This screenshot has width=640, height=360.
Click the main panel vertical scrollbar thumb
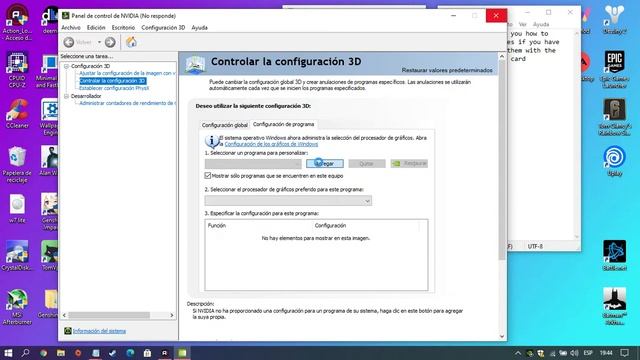[x=502, y=160]
